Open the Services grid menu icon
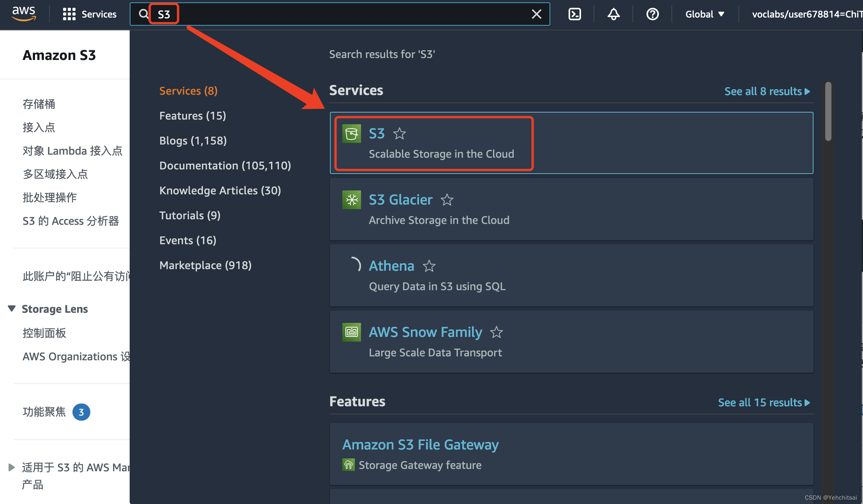 [x=69, y=14]
